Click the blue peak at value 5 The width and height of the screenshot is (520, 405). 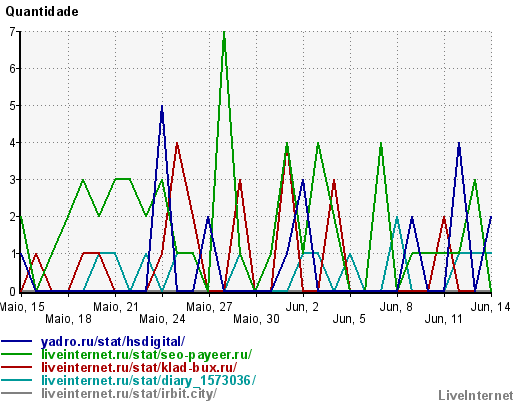162,107
